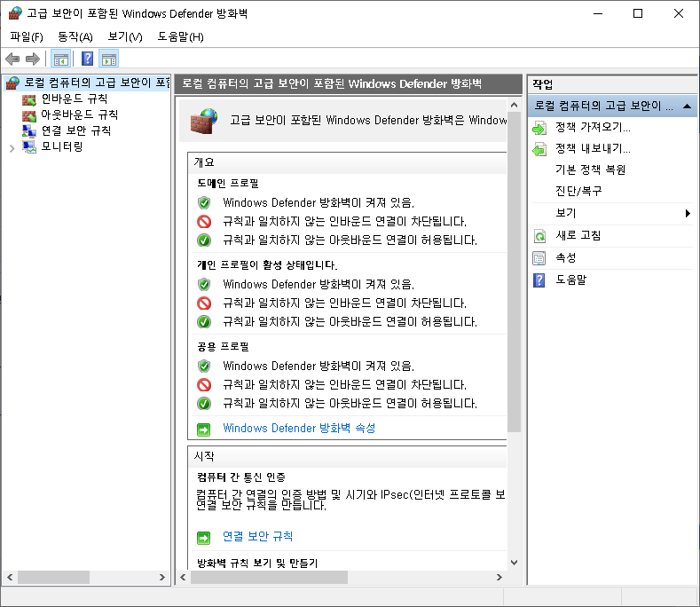Click the public profile inbound blocked icon
This screenshot has width=700, height=607.
point(204,385)
